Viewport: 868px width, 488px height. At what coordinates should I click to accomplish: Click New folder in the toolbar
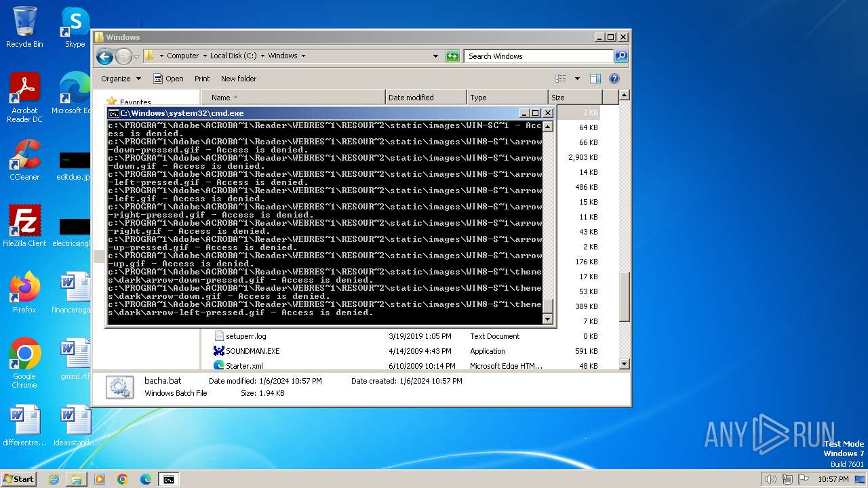coord(239,79)
